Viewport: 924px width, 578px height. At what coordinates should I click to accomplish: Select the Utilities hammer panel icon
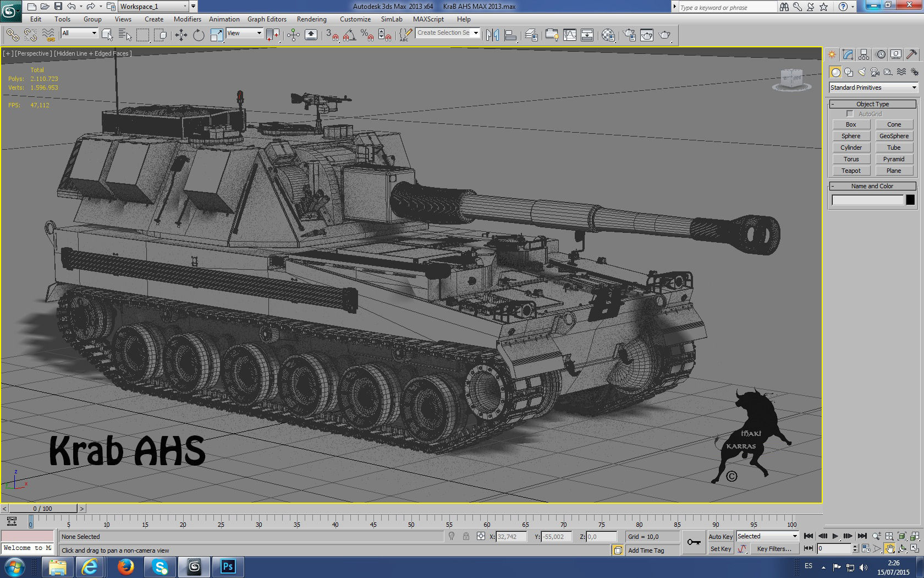click(911, 54)
